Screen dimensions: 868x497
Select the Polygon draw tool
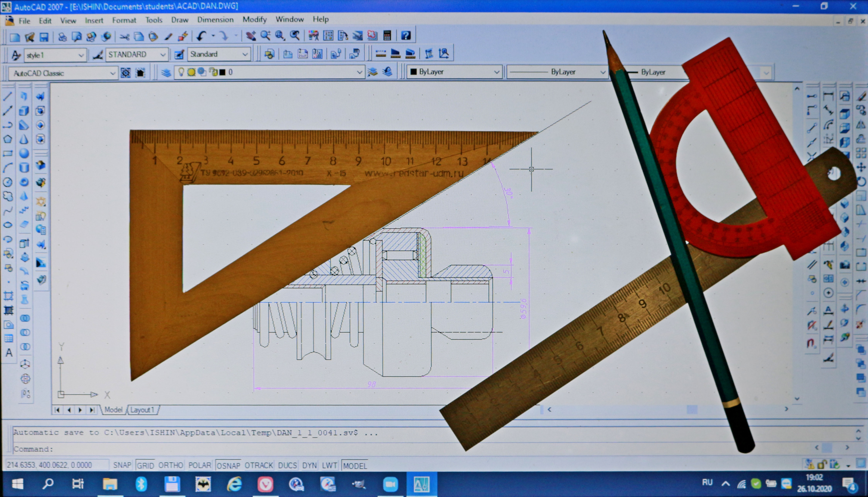8,139
